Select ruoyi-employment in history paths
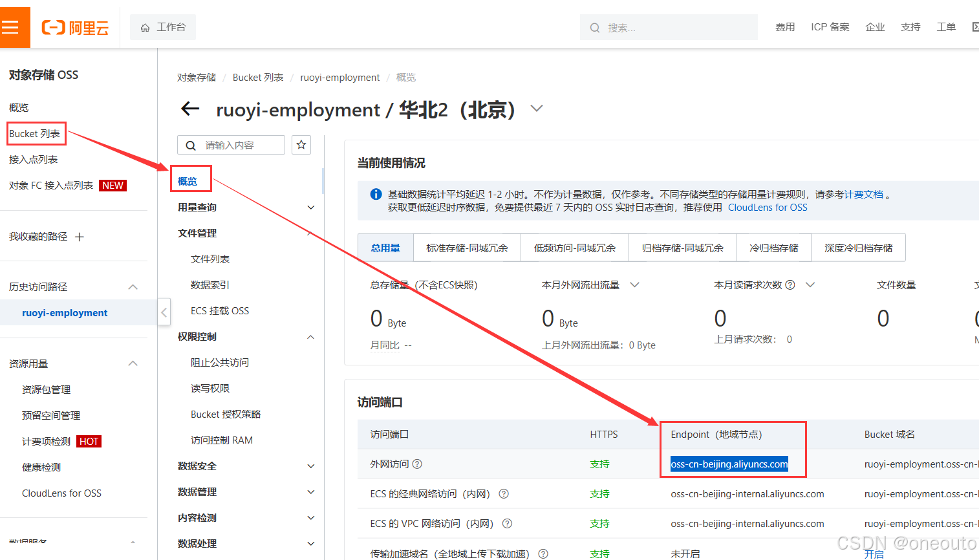979x560 pixels. [65, 312]
